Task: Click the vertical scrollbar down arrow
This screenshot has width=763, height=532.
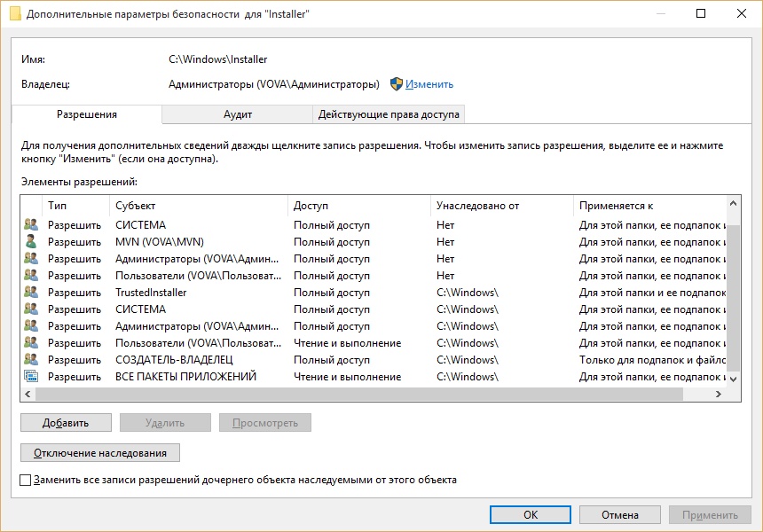Action: coord(733,379)
